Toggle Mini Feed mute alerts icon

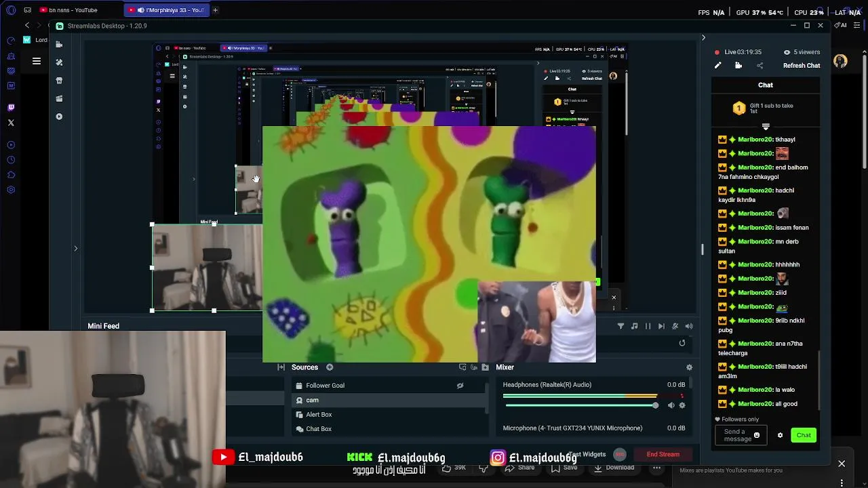click(675, 326)
